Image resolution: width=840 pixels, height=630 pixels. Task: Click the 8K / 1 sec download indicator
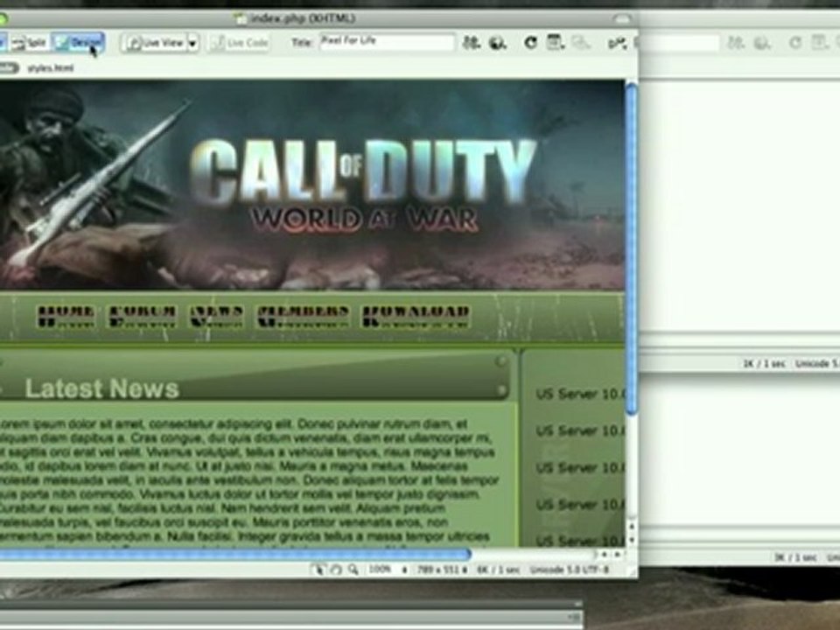pyautogui.click(x=498, y=570)
